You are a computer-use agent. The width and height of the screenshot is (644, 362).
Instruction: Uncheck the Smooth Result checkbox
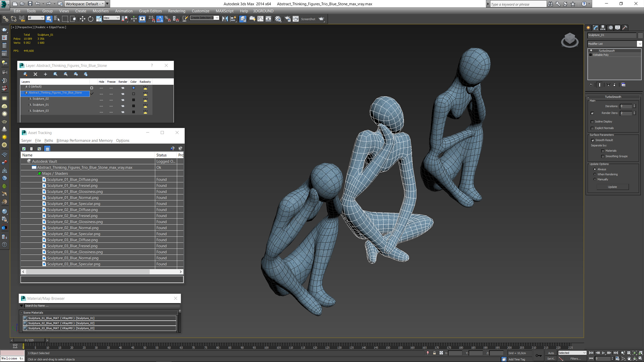click(593, 140)
